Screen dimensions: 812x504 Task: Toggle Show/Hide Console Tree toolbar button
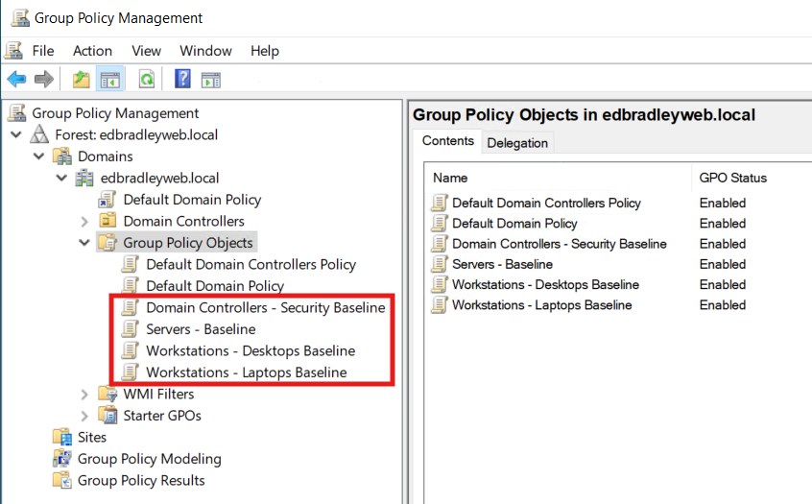coord(109,80)
